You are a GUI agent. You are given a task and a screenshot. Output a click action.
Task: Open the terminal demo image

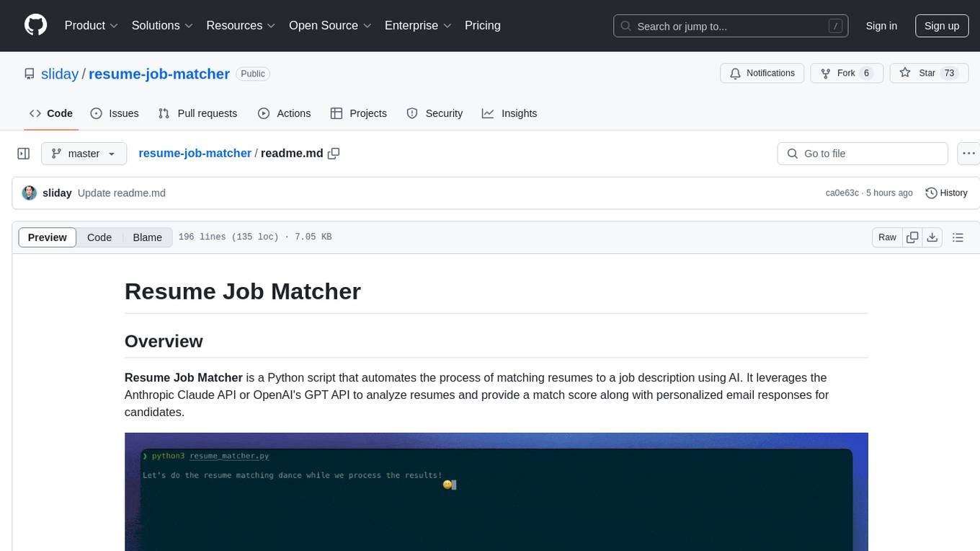coord(496,492)
